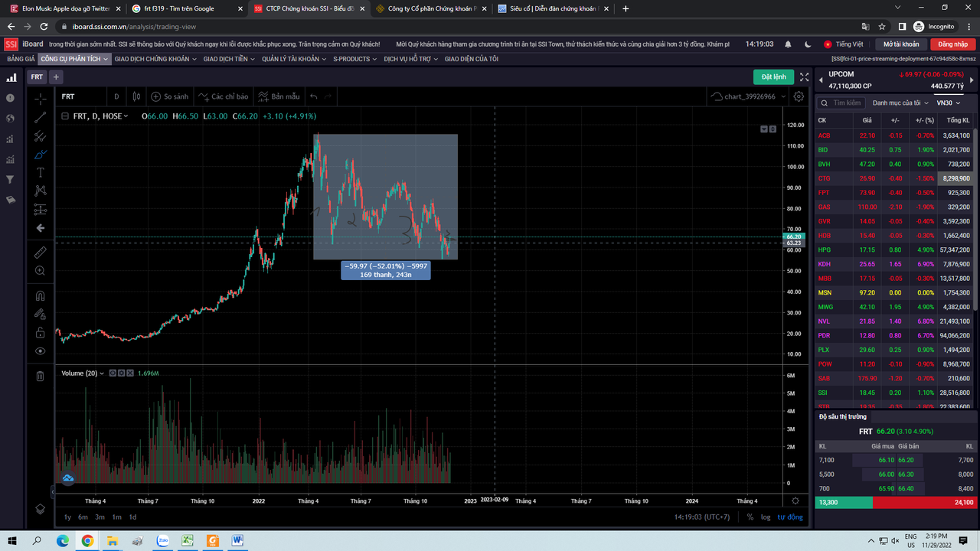This screenshot has height=551, width=980.
Task: Select the crosshair cursor tool
Action: click(x=40, y=99)
